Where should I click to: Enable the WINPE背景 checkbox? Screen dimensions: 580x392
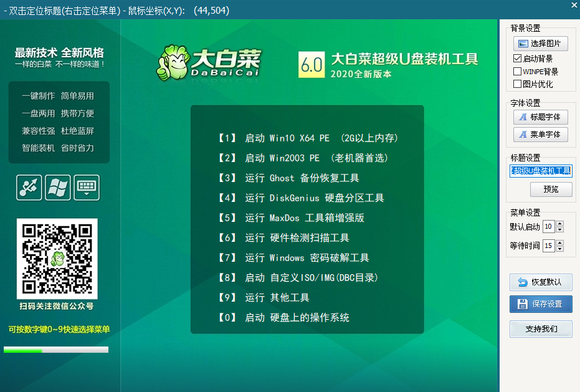[517, 72]
